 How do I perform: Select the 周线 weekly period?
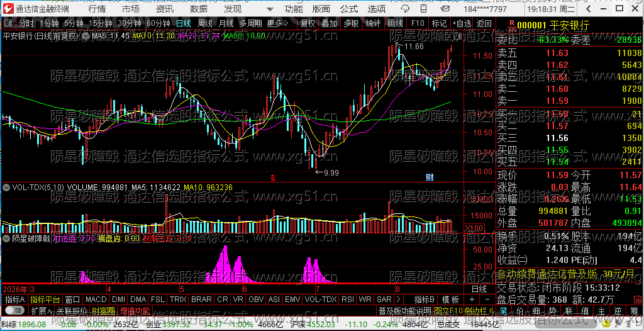(205, 24)
